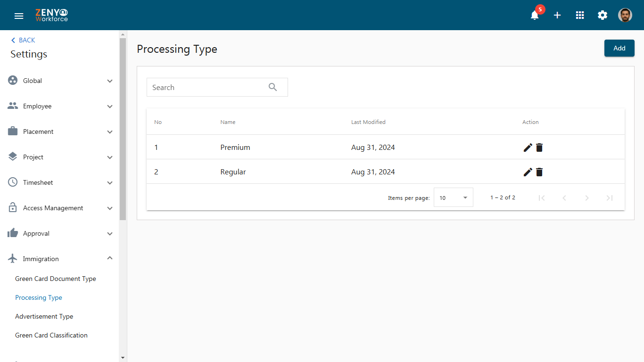
Task: Delete the Premium processing type
Action: pyautogui.click(x=539, y=148)
